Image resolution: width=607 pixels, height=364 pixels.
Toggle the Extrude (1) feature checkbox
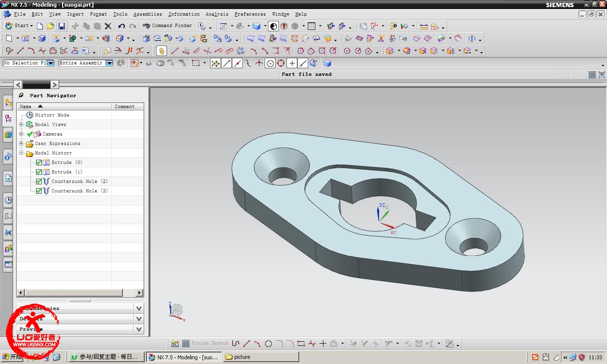coord(39,172)
